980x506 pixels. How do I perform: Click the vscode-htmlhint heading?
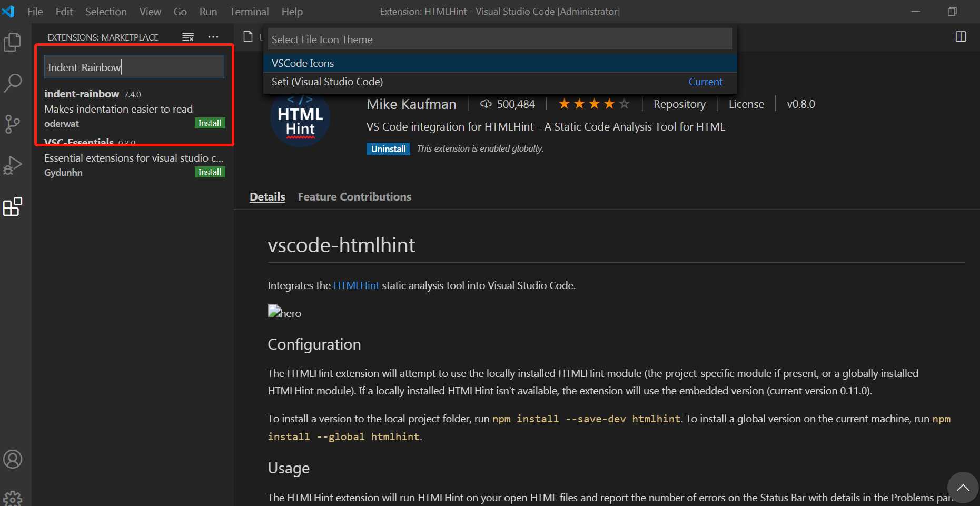(341, 245)
